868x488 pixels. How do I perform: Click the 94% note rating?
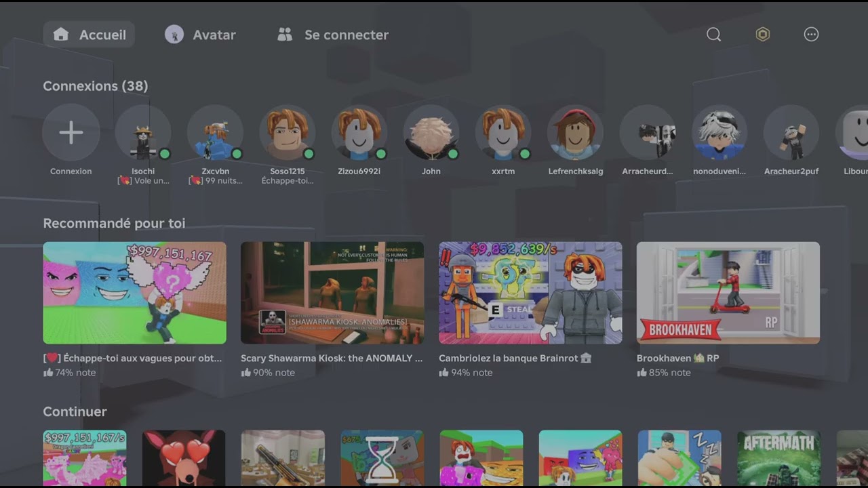(x=466, y=373)
